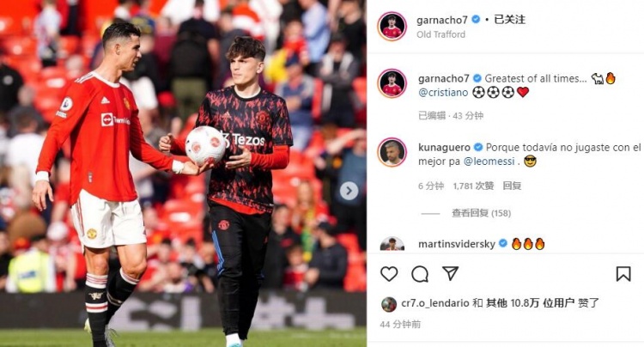644x347 pixels.
Task: Toggle the 已关注 following status
Action: pos(509,20)
